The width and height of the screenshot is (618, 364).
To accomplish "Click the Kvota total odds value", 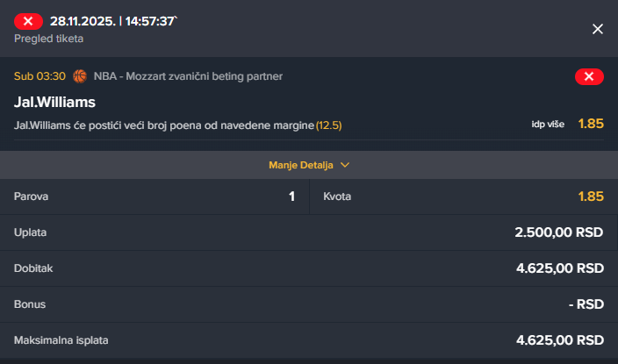I will tap(591, 196).
